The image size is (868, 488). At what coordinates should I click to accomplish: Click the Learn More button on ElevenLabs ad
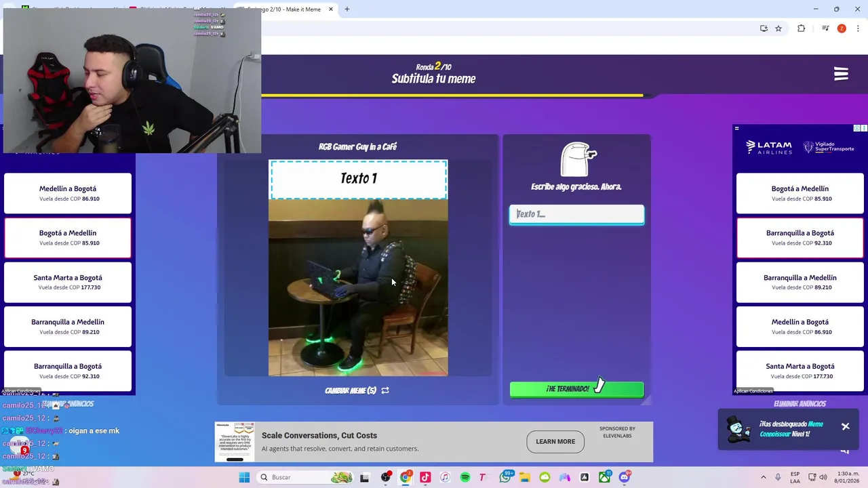click(555, 441)
